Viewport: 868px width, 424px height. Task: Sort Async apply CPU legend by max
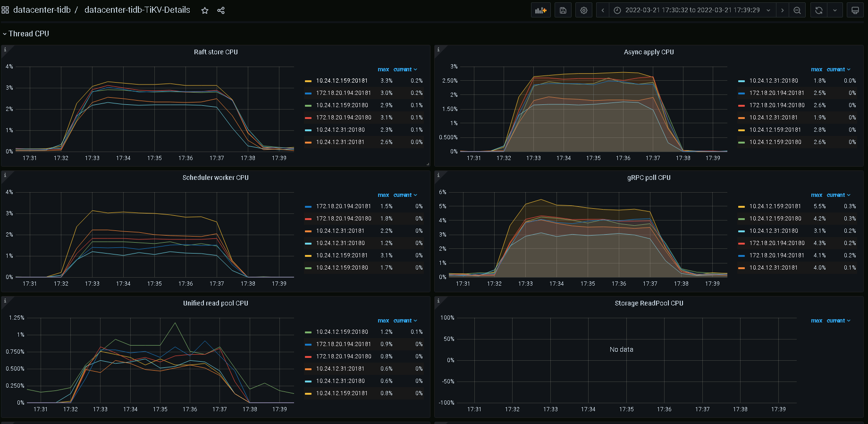pyautogui.click(x=816, y=69)
